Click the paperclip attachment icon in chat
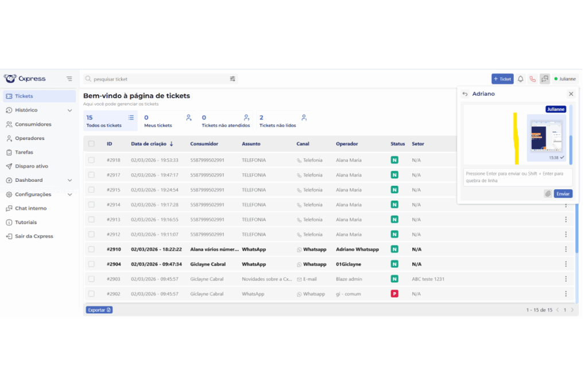The width and height of the screenshot is (588, 386). [548, 194]
